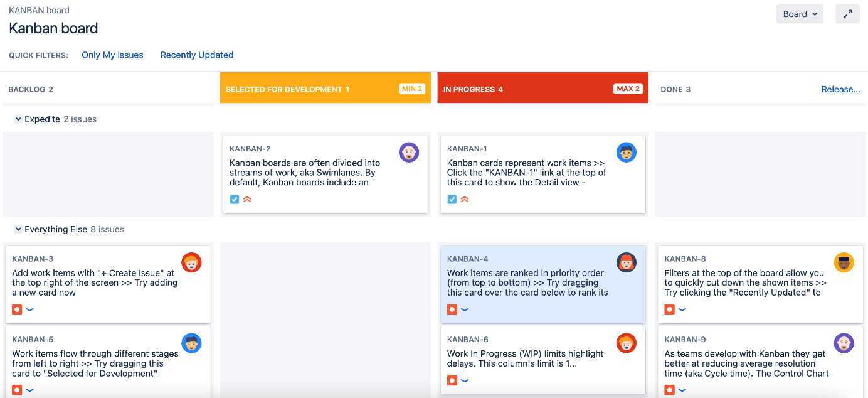This screenshot has height=398, width=868.
Task: Click the Story type icon on KANBAN-6
Action: (x=452, y=380)
